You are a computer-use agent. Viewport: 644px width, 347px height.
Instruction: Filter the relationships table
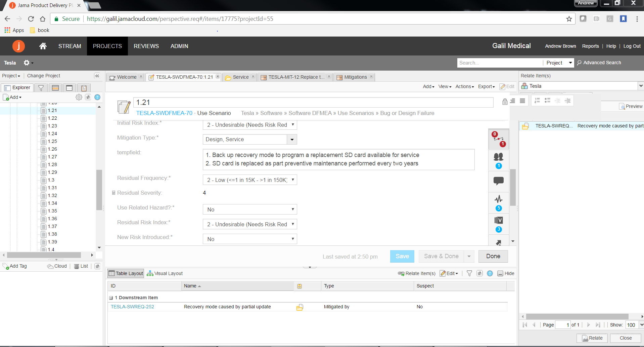[469, 273]
